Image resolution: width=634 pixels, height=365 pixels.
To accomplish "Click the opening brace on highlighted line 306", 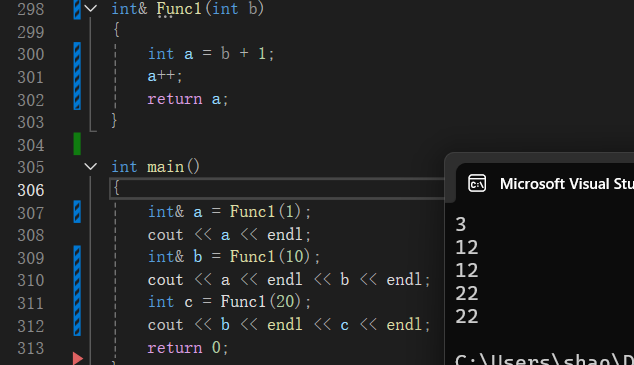I will coord(116,188).
